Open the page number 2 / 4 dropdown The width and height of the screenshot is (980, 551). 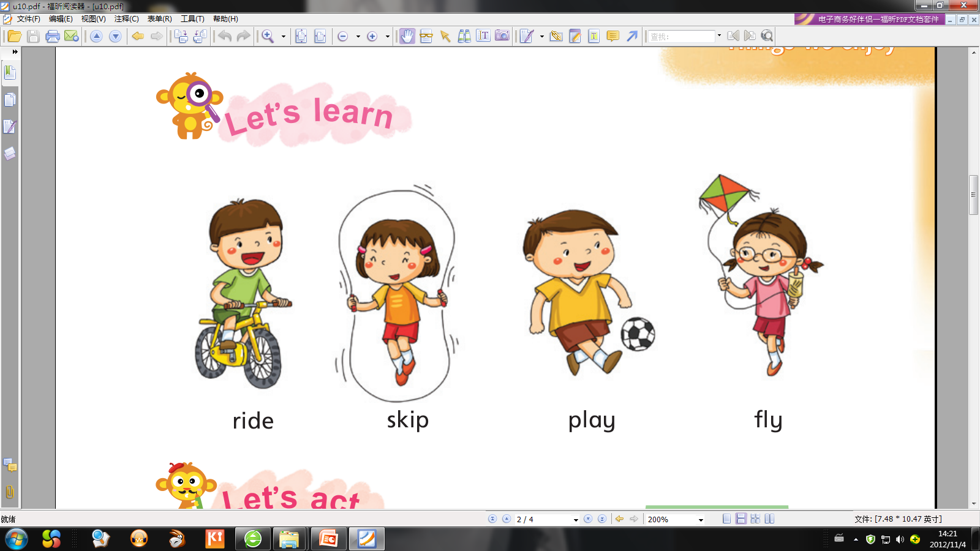point(576,520)
